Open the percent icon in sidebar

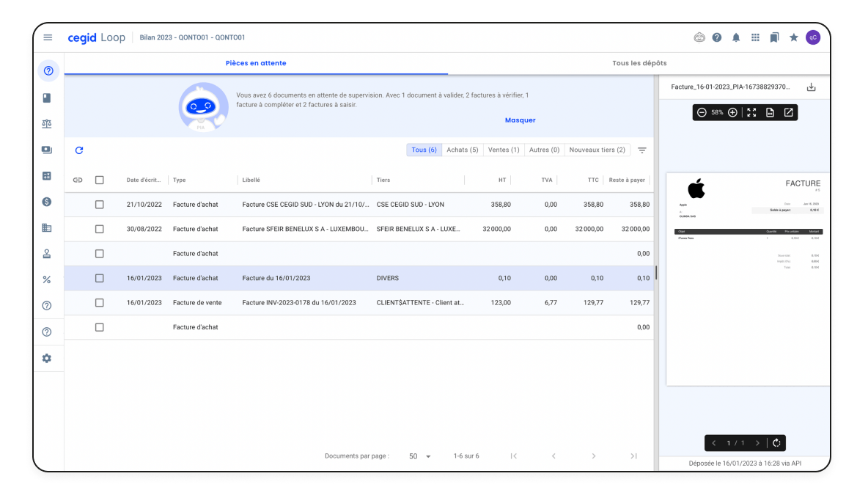[x=47, y=279]
